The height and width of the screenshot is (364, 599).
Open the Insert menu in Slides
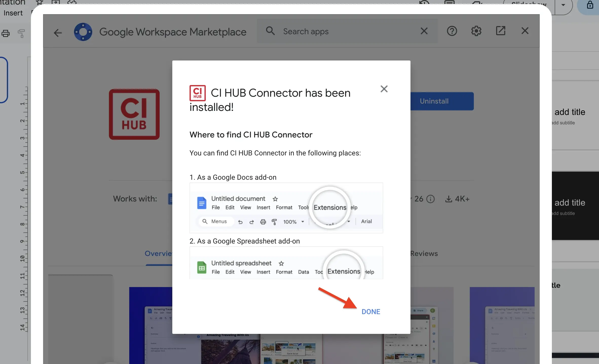(x=13, y=13)
